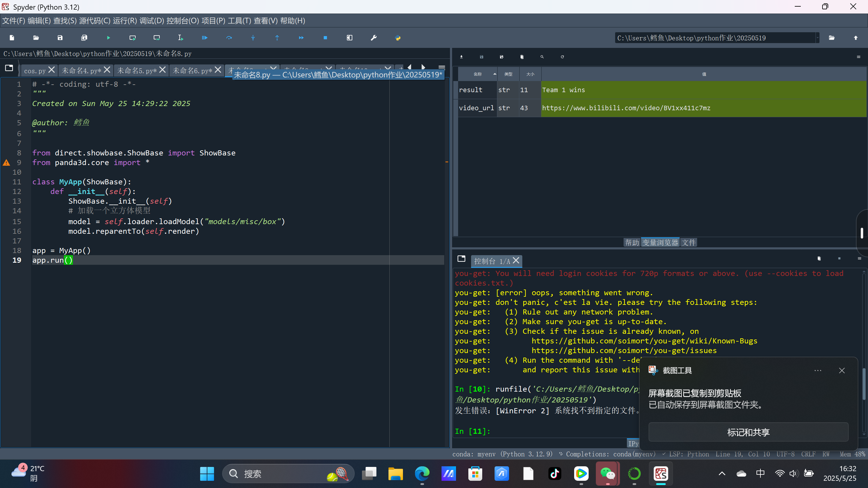The height and width of the screenshot is (488, 868).
Task: Click Remove all variables trash icon
Action: point(522,57)
